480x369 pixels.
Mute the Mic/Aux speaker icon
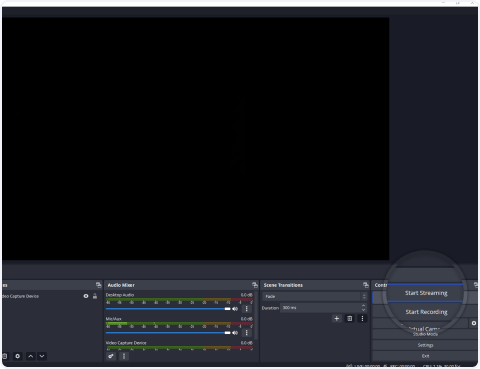click(235, 333)
